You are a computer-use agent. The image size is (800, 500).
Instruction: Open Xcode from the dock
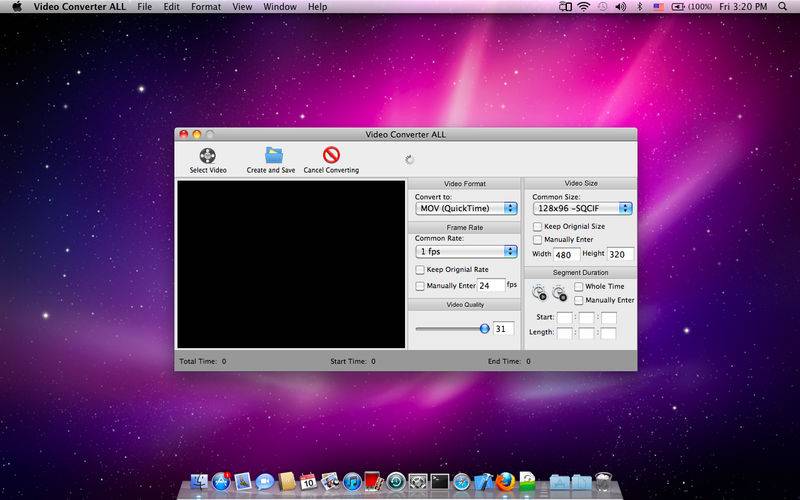[x=483, y=482]
